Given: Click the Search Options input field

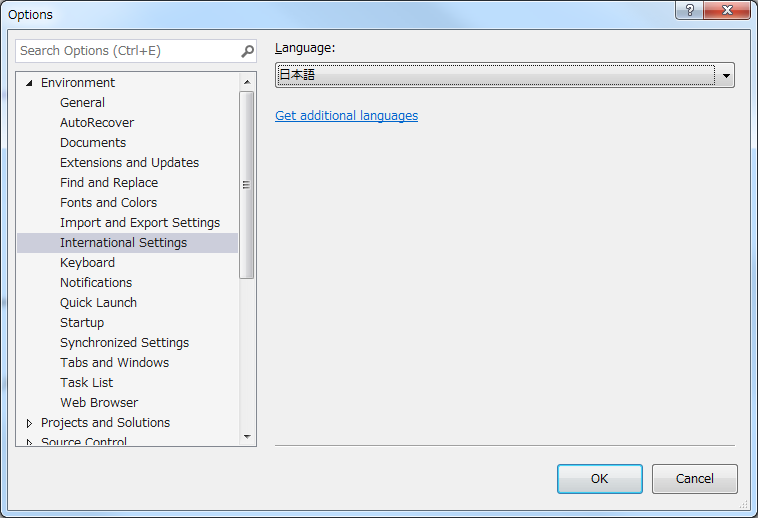Looking at the screenshot, I should [125, 51].
